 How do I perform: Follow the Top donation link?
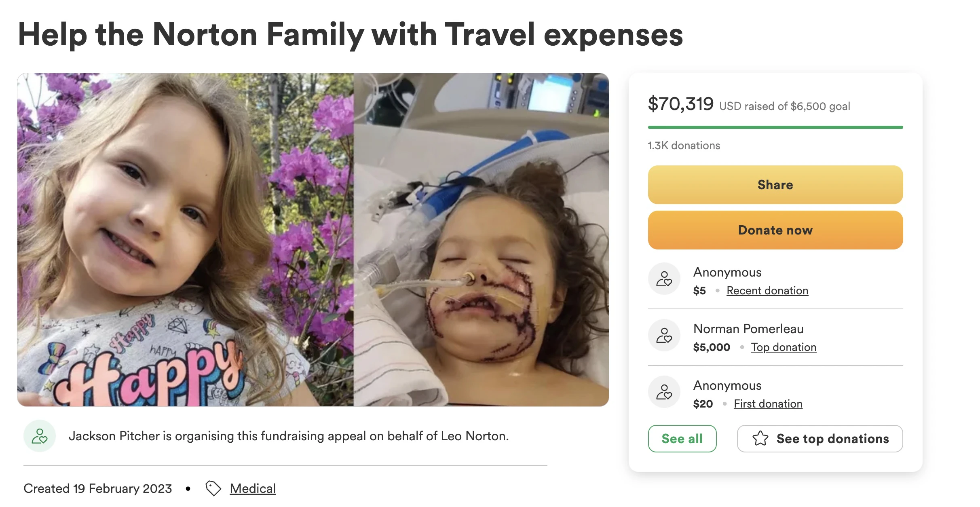coord(784,347)
